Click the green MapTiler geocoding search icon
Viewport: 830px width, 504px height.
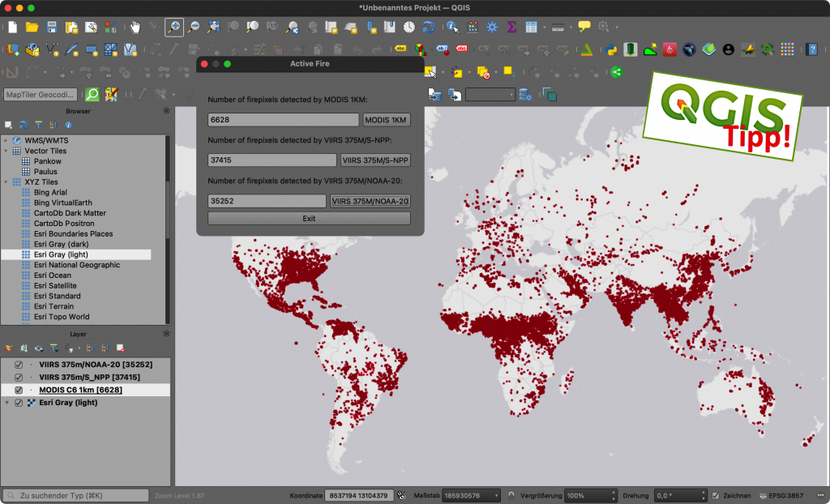click(92, 95)
